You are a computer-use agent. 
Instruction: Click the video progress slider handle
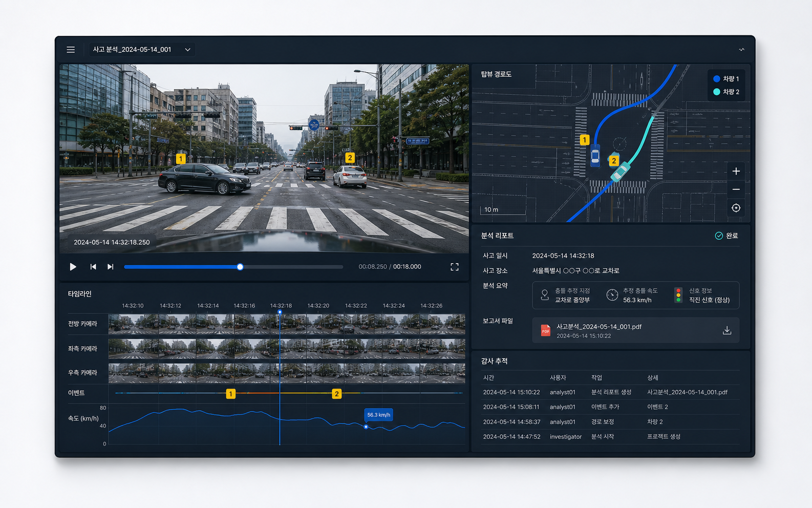pyautogui.click(x=240, y=267)
